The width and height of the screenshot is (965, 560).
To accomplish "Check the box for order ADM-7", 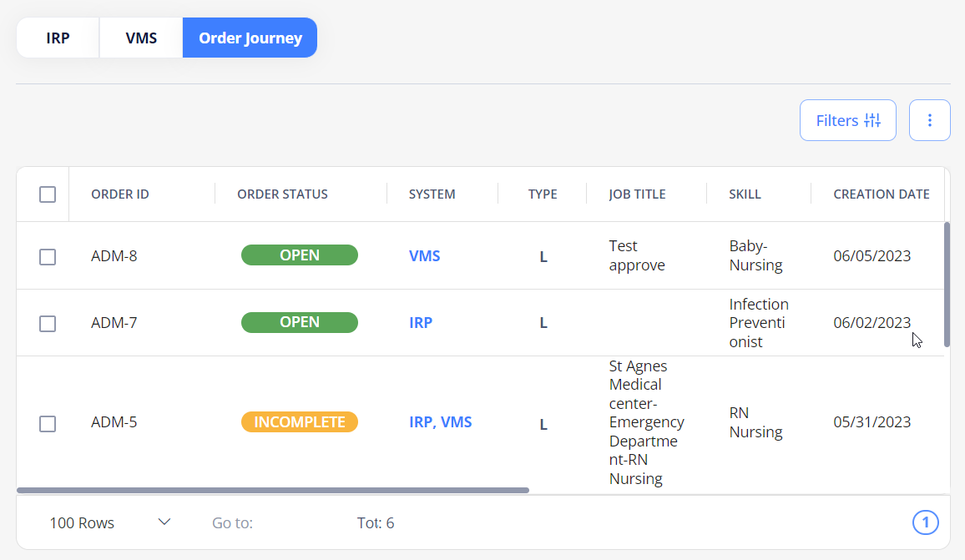I will click(48, 324).
